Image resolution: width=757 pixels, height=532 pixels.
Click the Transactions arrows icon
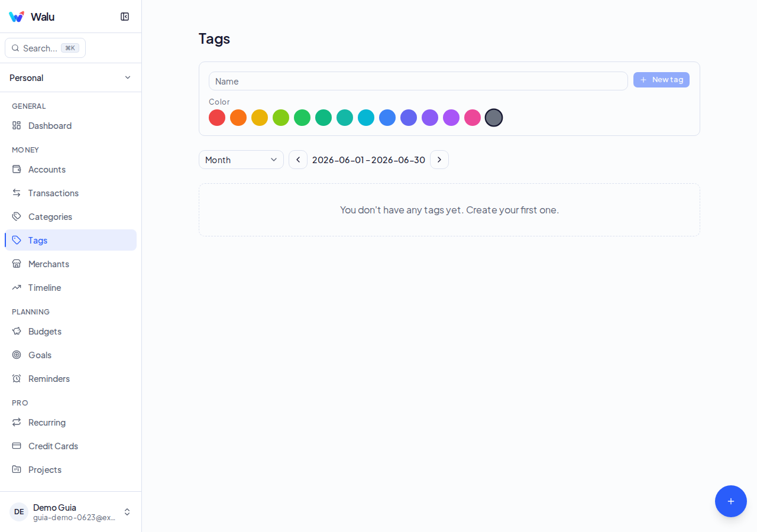pos(17,193)
